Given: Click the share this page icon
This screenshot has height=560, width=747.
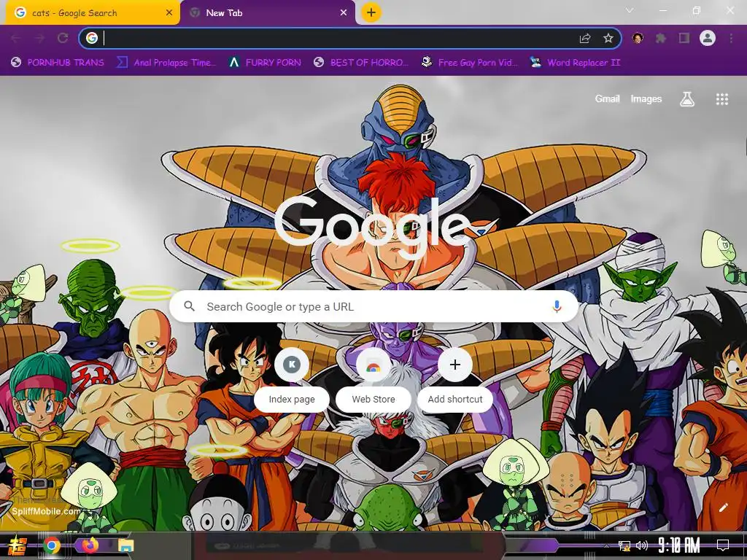Looking at the screenshot, I should 585,38.
